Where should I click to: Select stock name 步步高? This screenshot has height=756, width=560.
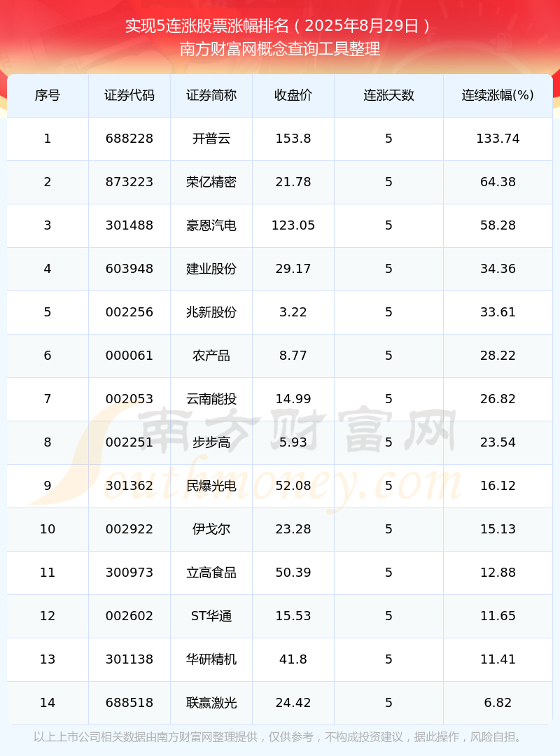(x=211, y=442)
